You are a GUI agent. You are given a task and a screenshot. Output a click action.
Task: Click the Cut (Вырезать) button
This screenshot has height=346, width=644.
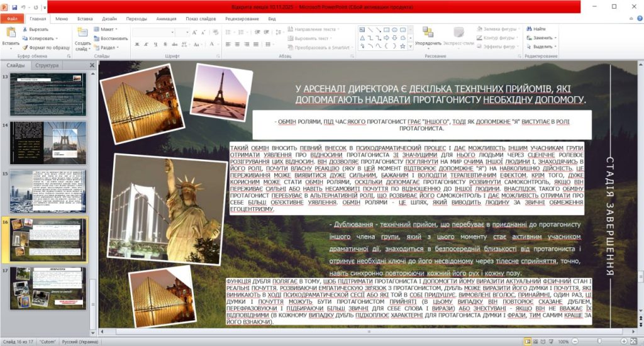coord(39,29)
